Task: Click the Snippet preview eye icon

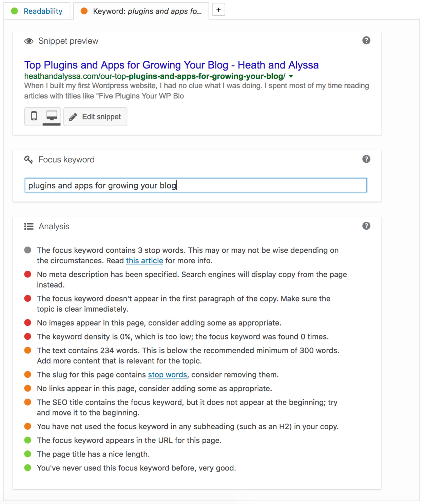Action: [x=28, y=41]
